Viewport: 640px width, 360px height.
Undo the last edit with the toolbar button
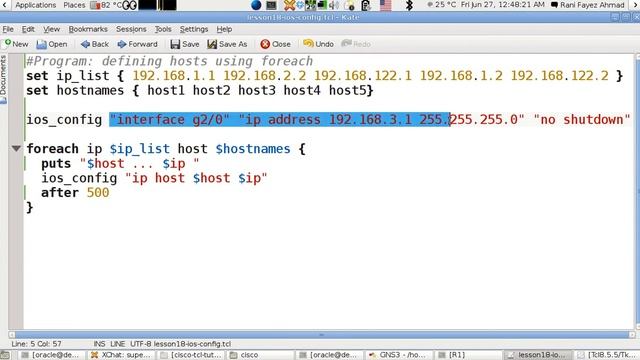click(318, 44)
